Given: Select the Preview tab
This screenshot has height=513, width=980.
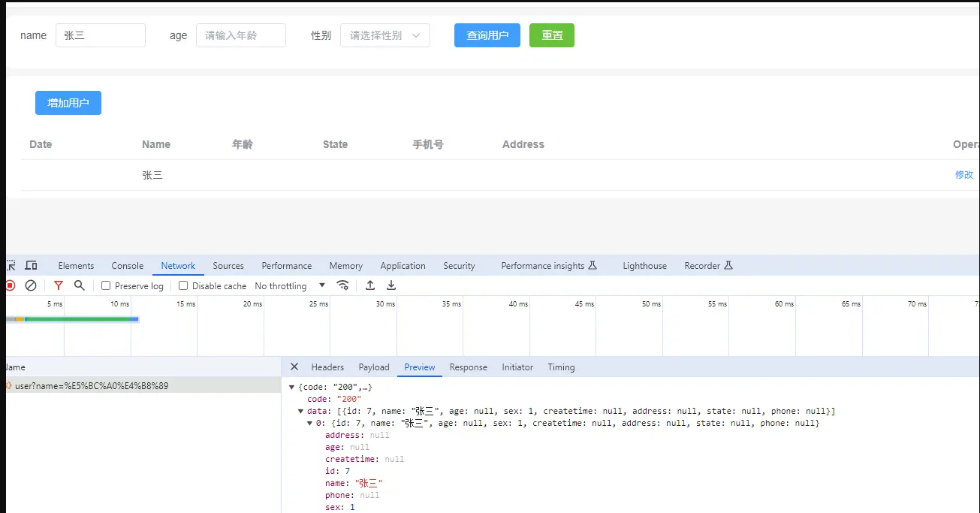Looking at the screenshot, I should click(420, 367).
